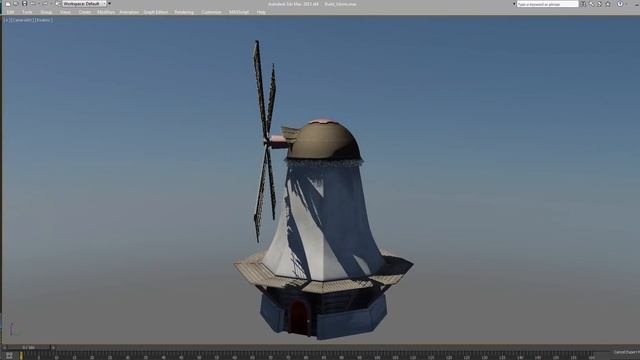
Task: Click the search binoculars icon
Action: [583, 4]
